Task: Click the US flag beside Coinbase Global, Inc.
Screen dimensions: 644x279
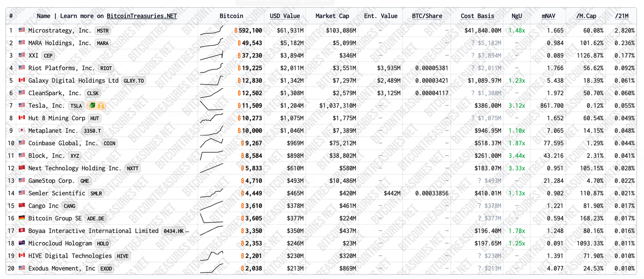Action: 22,144
